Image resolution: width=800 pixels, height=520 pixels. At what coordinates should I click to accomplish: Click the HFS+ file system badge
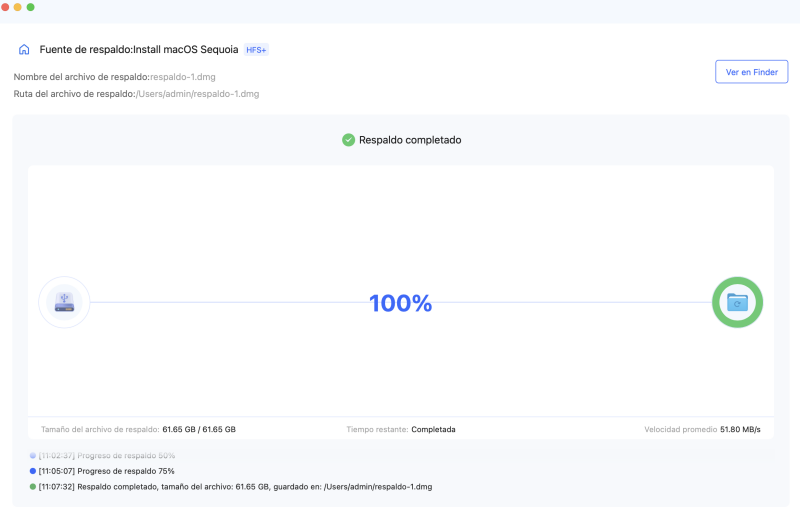tap(257, 49)
